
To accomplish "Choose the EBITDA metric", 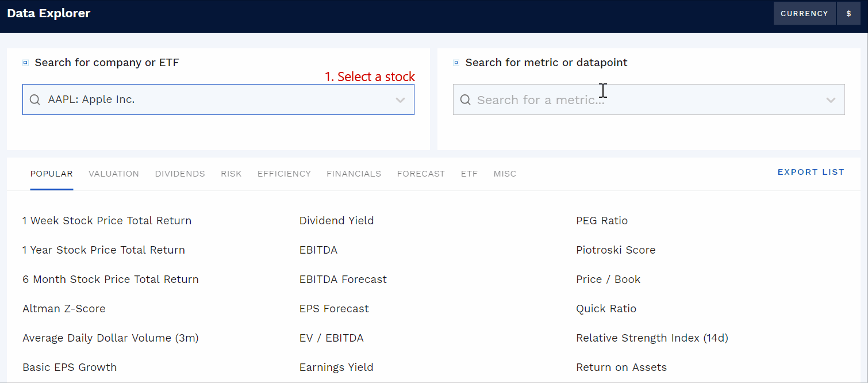I will 318,250.
